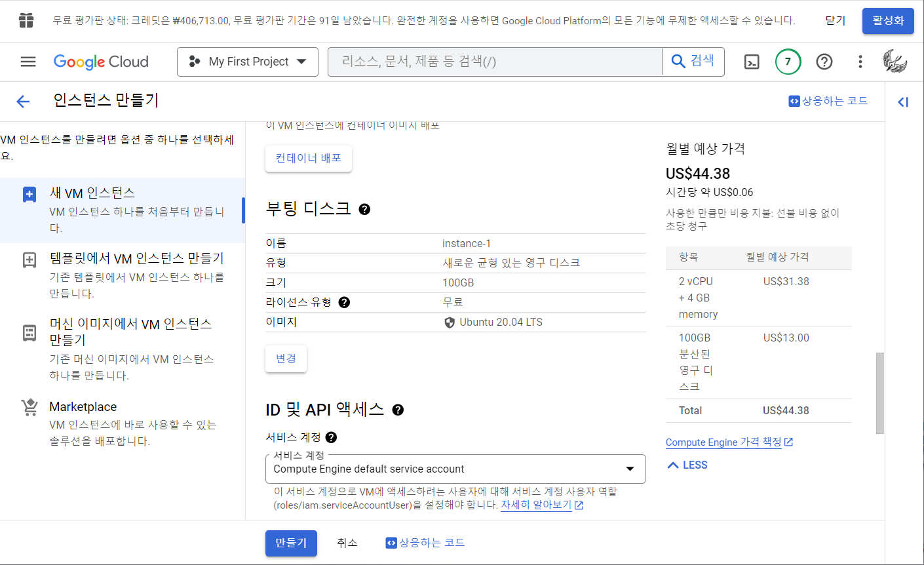Open 자세히 알아보기 link
The image size is (924, 565).
click(x=541, y=505)
